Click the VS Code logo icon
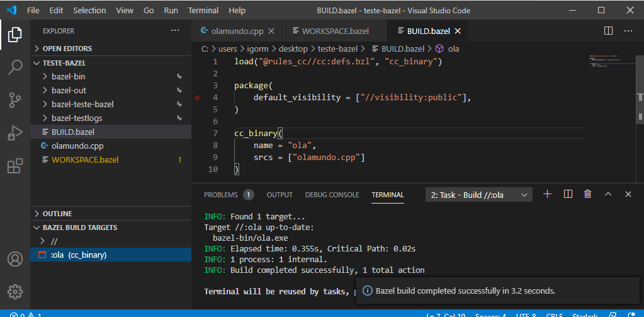The width and height of the screenshot is (644, 317). (x=11, y=10)
